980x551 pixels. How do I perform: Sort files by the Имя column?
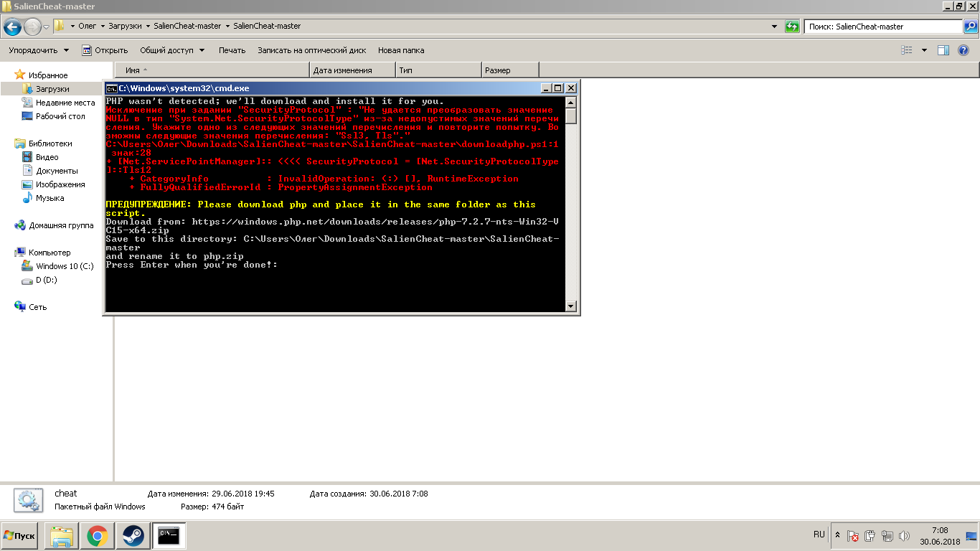click(213, 70)
